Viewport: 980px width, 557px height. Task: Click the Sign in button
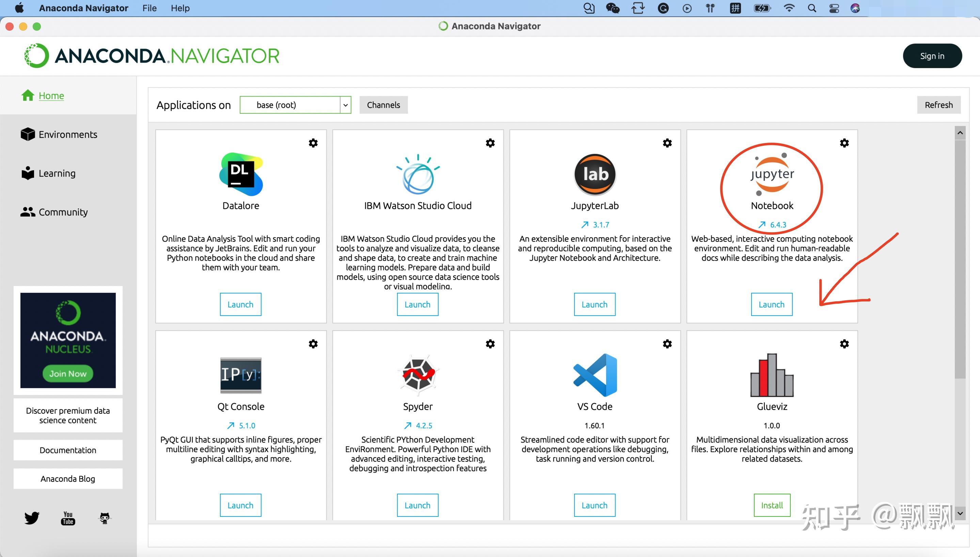(x=932, y=56)
